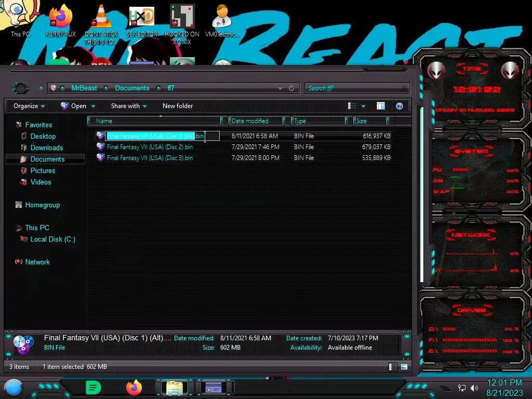Open the view options dropdown arrow
This screenshot has height=399, width=532.
point(363,106)
